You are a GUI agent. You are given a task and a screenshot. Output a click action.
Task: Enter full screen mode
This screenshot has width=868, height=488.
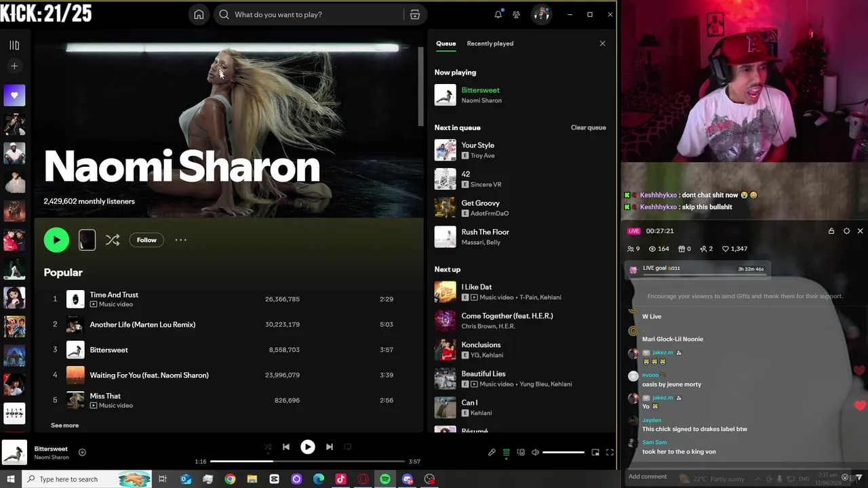pos(610,452)
